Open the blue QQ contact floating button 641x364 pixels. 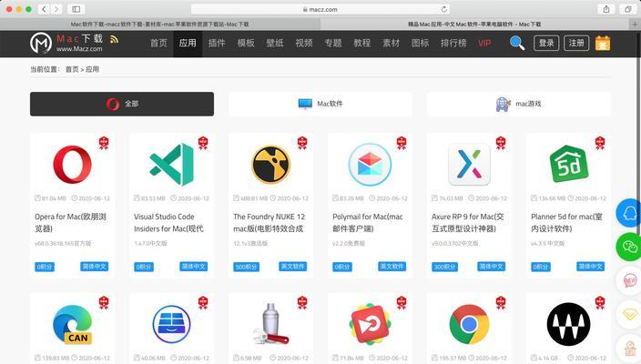pos(629,213)
